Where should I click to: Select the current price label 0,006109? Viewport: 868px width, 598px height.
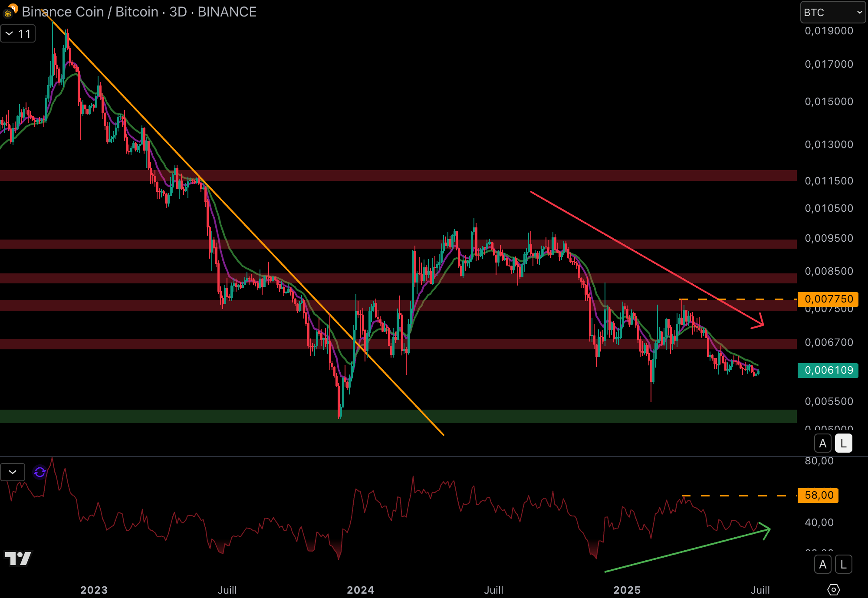click(x=828, y=370)
